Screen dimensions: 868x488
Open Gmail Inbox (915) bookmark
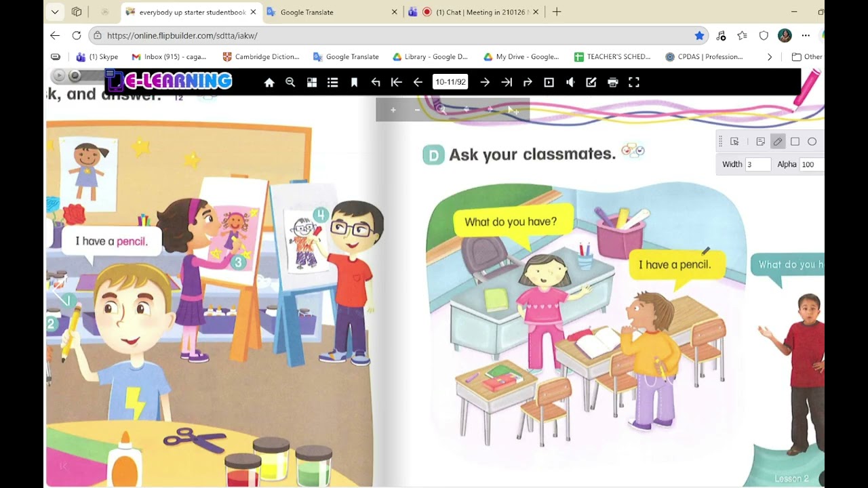[169, 57]
